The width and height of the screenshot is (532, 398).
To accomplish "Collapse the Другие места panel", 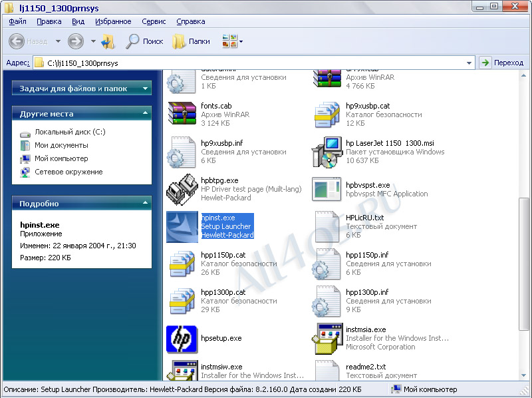I will point(145,112).
